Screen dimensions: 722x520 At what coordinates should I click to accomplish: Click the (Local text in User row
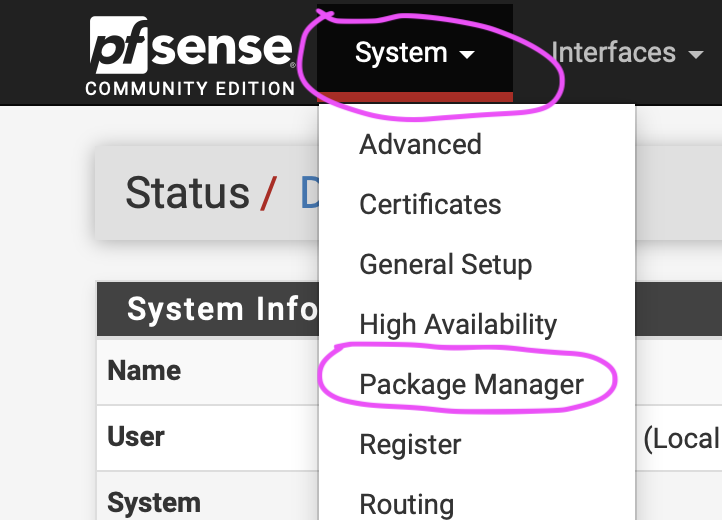[x=680, y=438]
